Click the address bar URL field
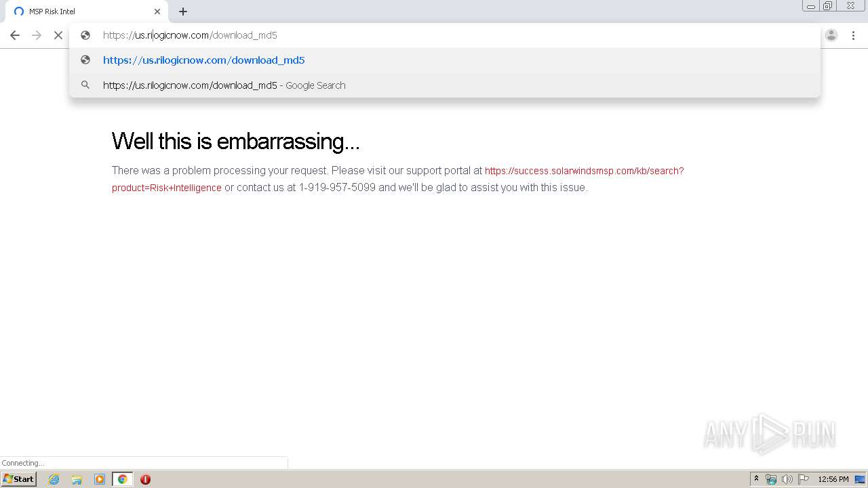The width and height of the screenshot is (868, 488). point(445,35)
